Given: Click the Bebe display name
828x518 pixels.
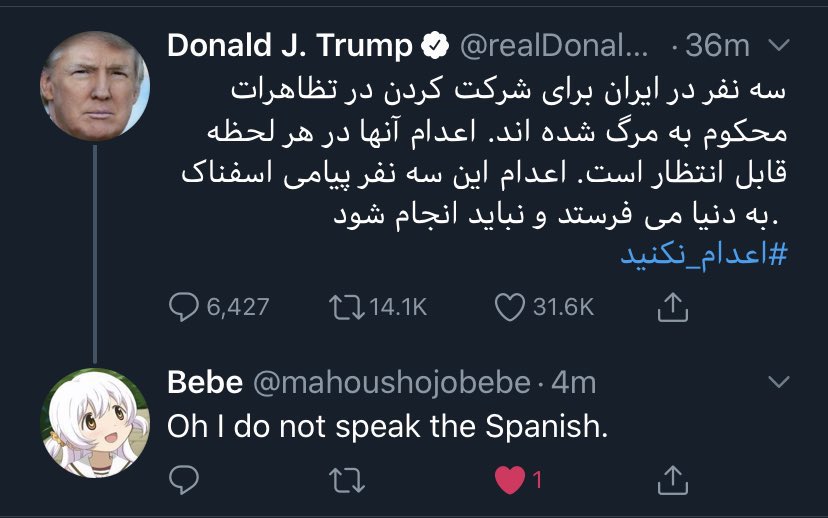Looking at the screenshot, I should [205, 382].
